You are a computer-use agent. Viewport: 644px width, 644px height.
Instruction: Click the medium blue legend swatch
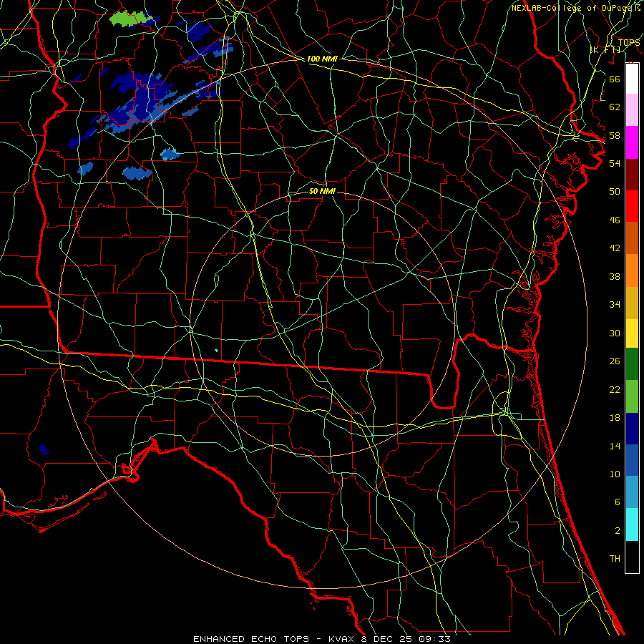click(632, 460)
